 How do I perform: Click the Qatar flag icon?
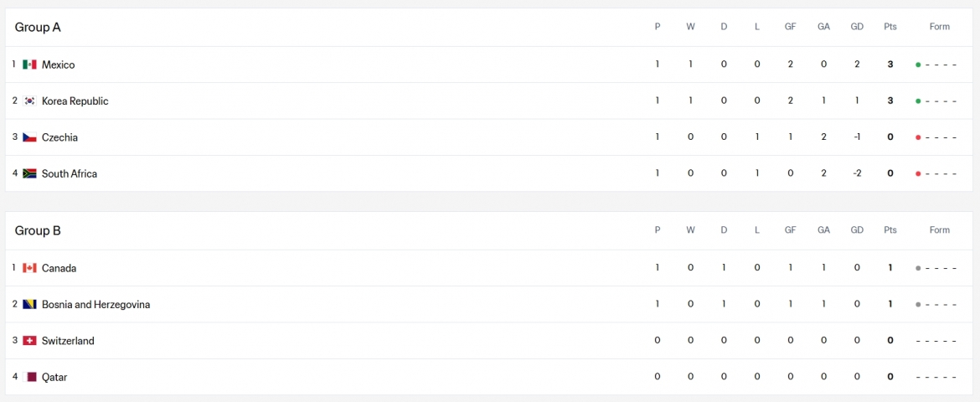click(29, 377)
